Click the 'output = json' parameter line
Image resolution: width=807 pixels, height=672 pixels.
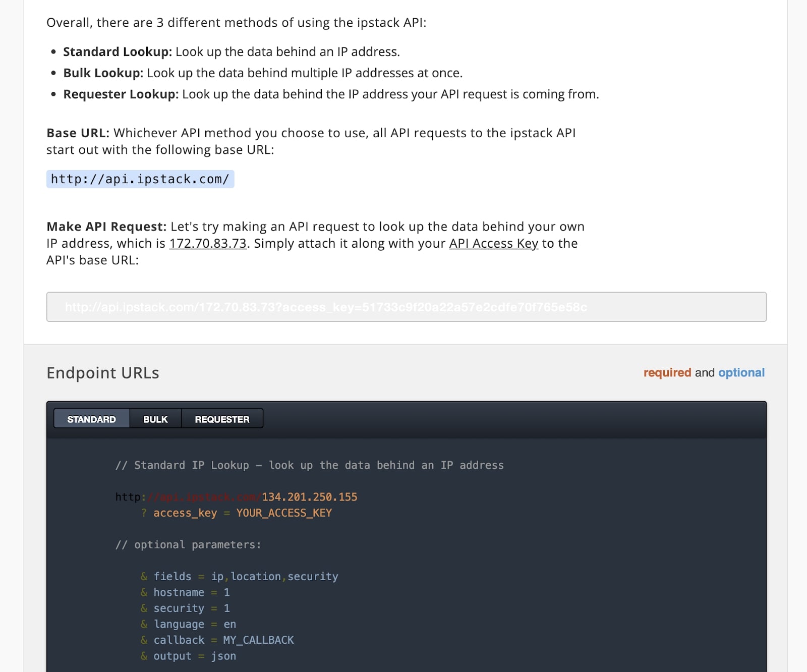188,656
